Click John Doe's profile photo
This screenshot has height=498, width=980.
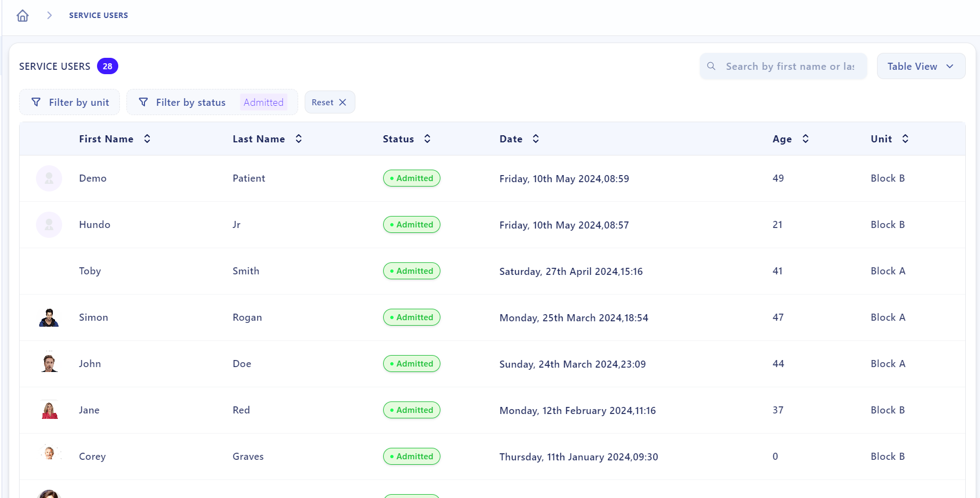[49, 363]
